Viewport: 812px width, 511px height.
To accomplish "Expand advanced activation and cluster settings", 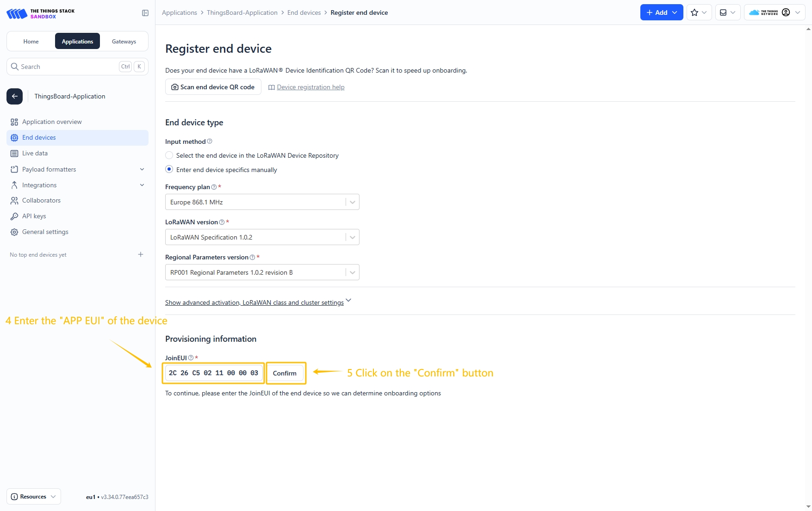I will tap(254, 302).
